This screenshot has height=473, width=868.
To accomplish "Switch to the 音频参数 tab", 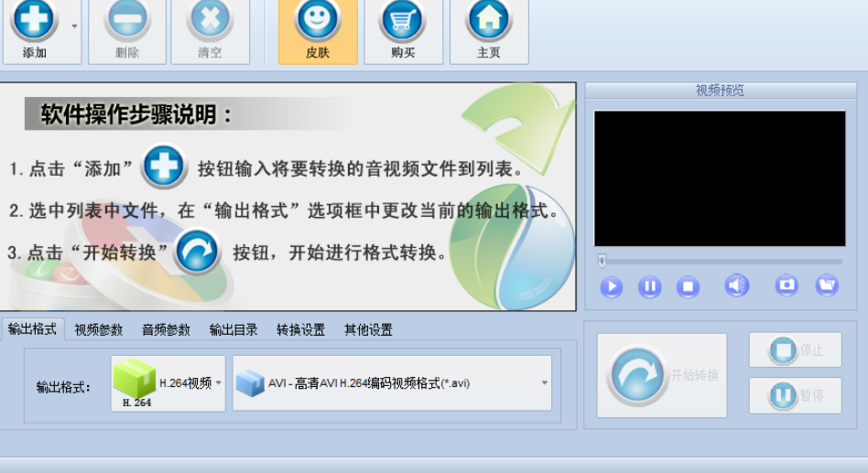I will (x=166, y=330).
